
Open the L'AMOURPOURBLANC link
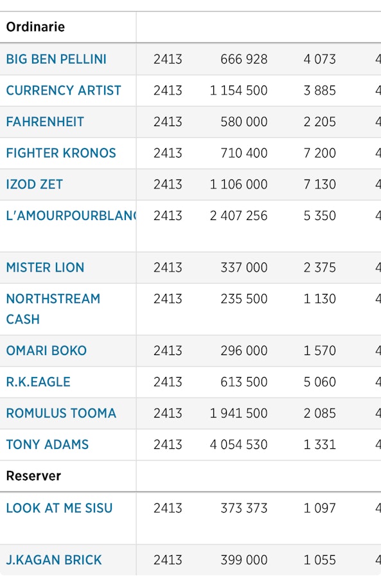coord(71,216)
